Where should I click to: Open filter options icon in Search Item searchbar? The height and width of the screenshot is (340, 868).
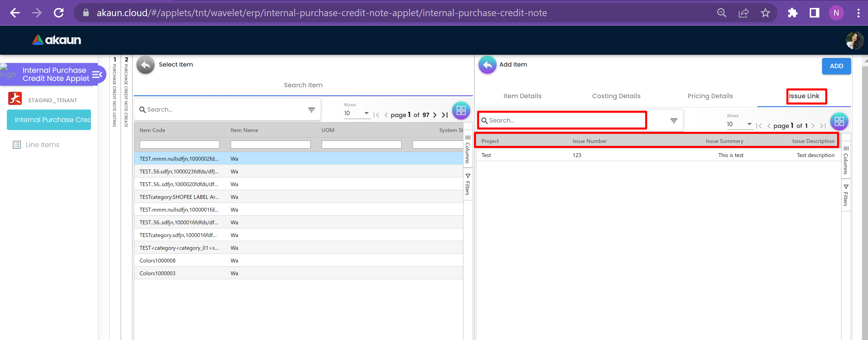311,110
